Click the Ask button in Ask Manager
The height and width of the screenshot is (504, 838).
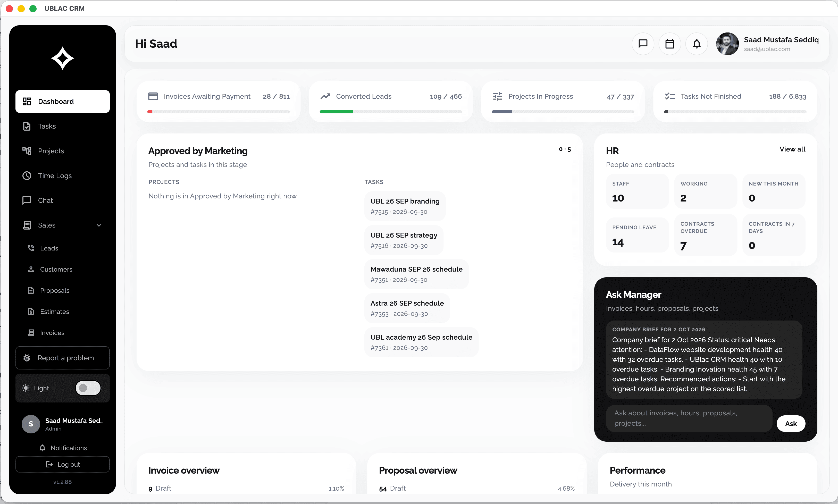pyautogui.click(x=791, y=424)
